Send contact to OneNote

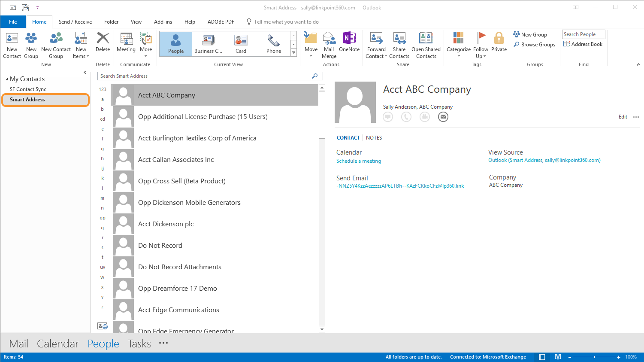(349, 42)
